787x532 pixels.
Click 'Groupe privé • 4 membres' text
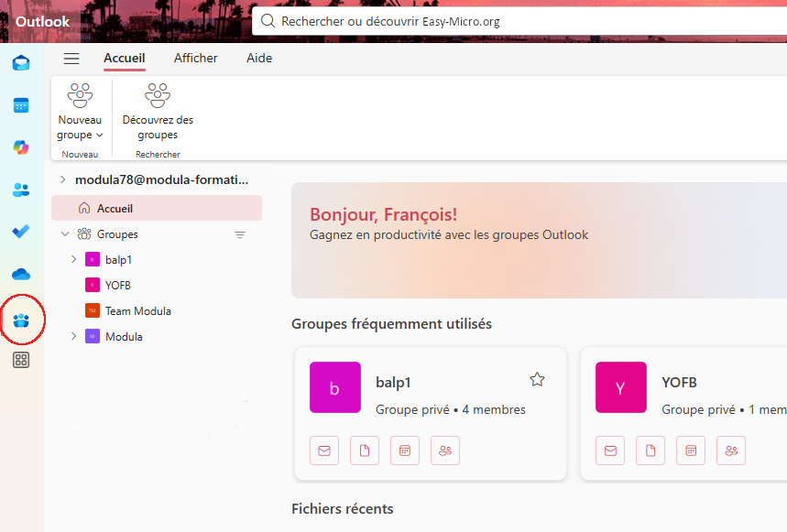[x=451, y=409]
